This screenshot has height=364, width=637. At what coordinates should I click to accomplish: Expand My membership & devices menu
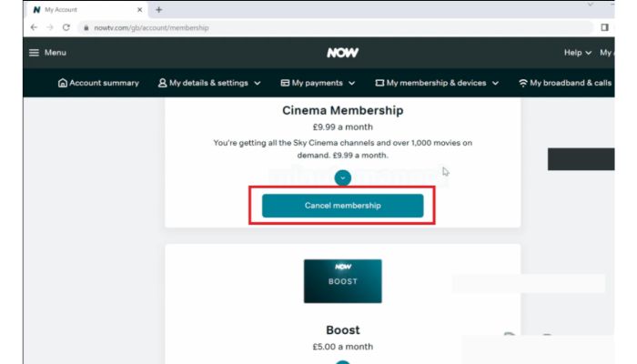pyautogui.click(x=437, y=83)
